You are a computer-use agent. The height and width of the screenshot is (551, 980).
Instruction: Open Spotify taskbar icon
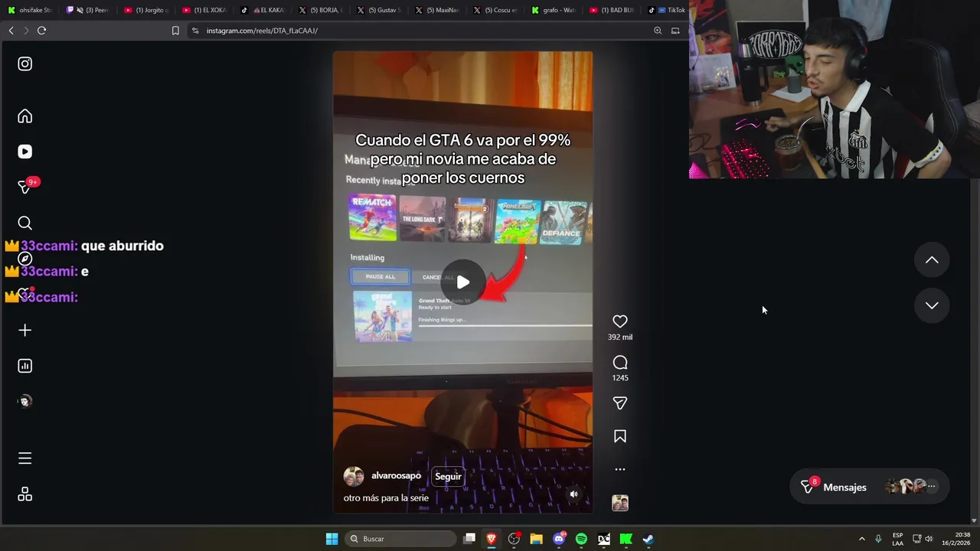(x=581, y=539)
